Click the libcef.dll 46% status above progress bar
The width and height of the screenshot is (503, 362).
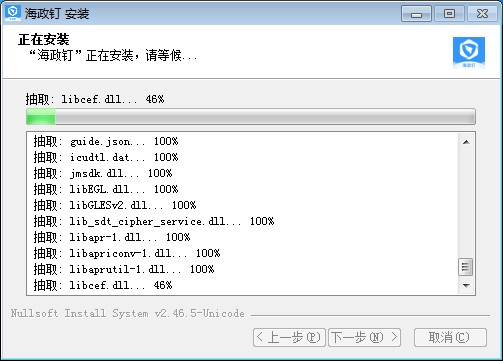95,99
